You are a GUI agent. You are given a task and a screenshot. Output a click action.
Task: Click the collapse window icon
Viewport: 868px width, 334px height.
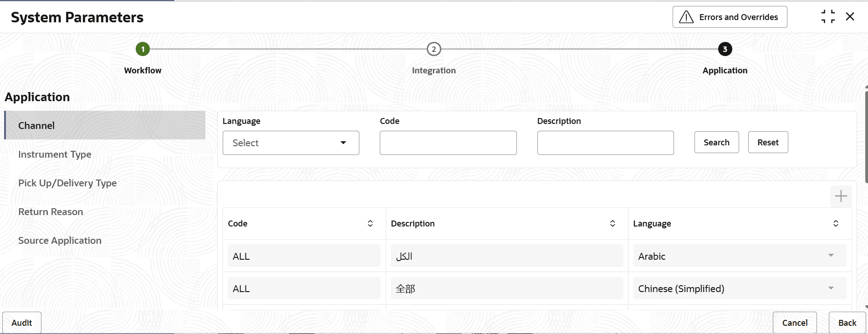coord(828,17)
